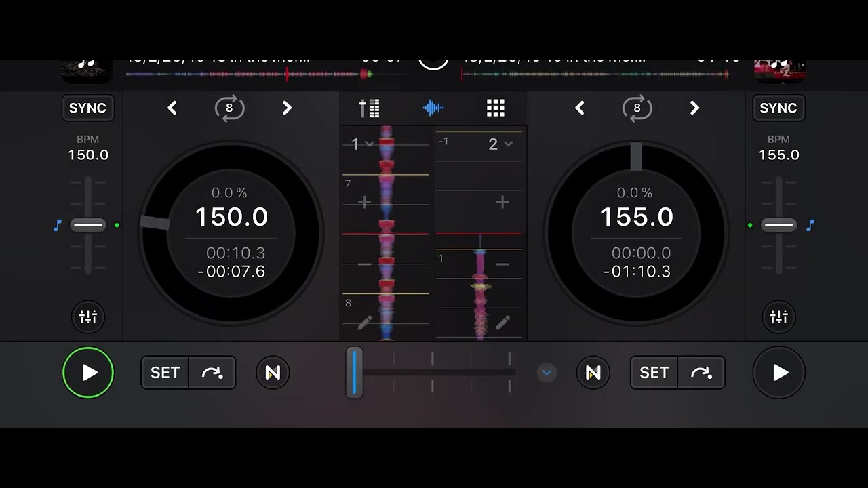Double the right deck loop length arrow
868x488 pixels.
click(694, 108)
